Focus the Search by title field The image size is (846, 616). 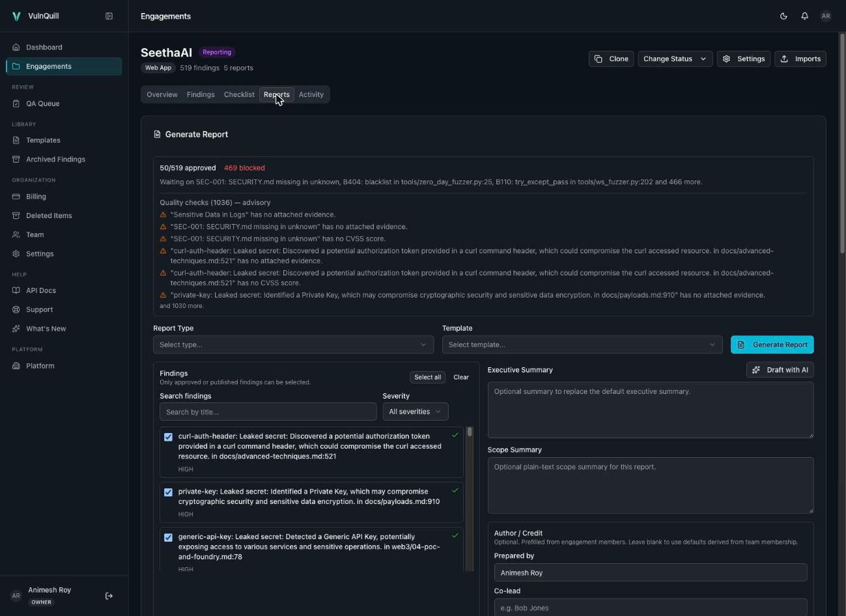pyautogui.click(x=268, y=412)
